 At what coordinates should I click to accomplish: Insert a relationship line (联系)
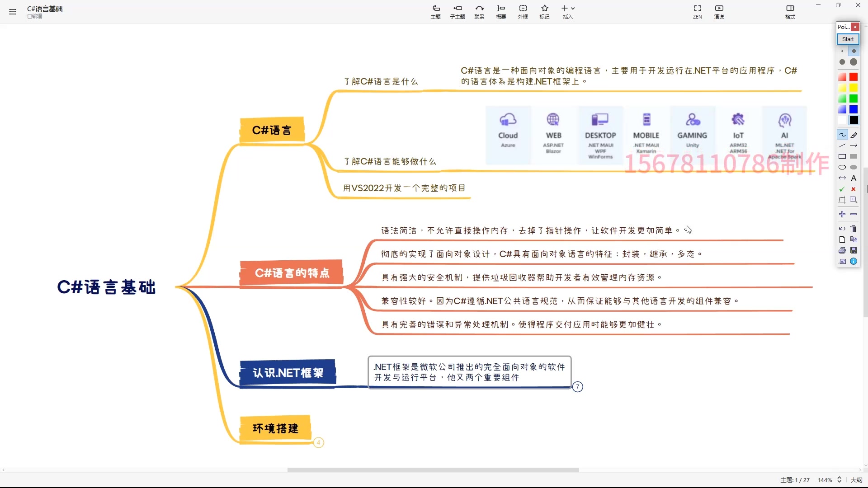pos(479,12)
